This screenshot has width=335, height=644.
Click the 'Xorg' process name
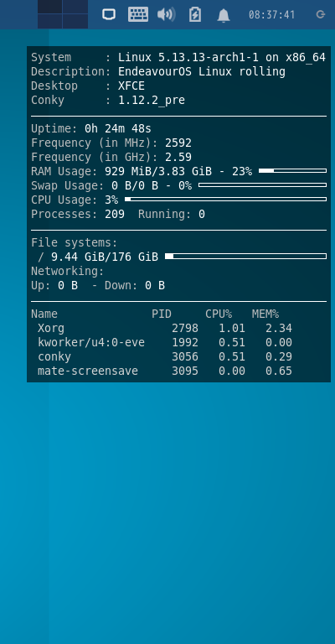tap(51, 329)
